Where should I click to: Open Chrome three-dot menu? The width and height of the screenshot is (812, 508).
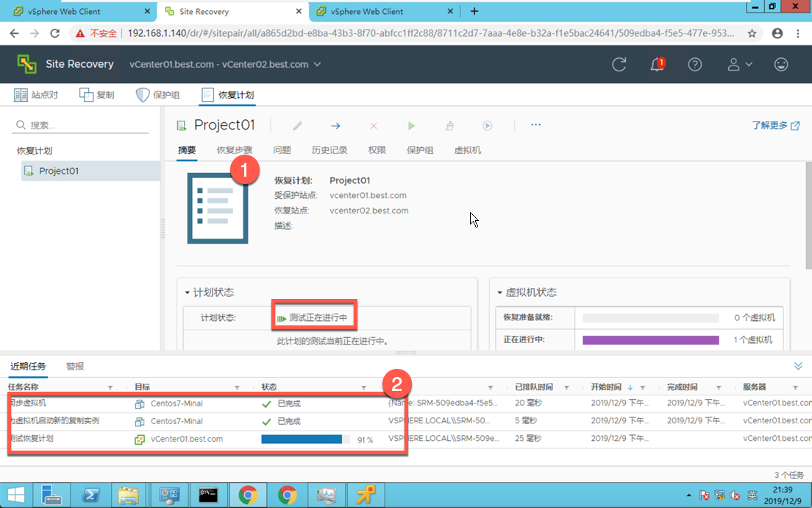(x=798, y=33)
